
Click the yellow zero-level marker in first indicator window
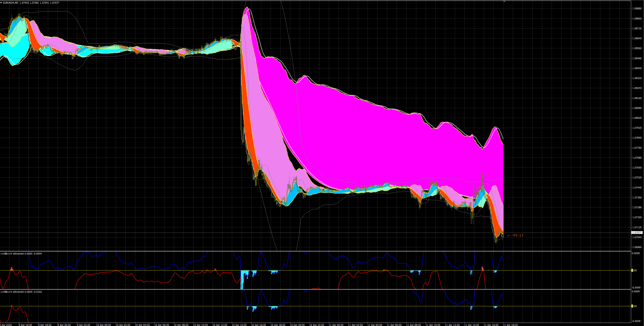point(632,270)
